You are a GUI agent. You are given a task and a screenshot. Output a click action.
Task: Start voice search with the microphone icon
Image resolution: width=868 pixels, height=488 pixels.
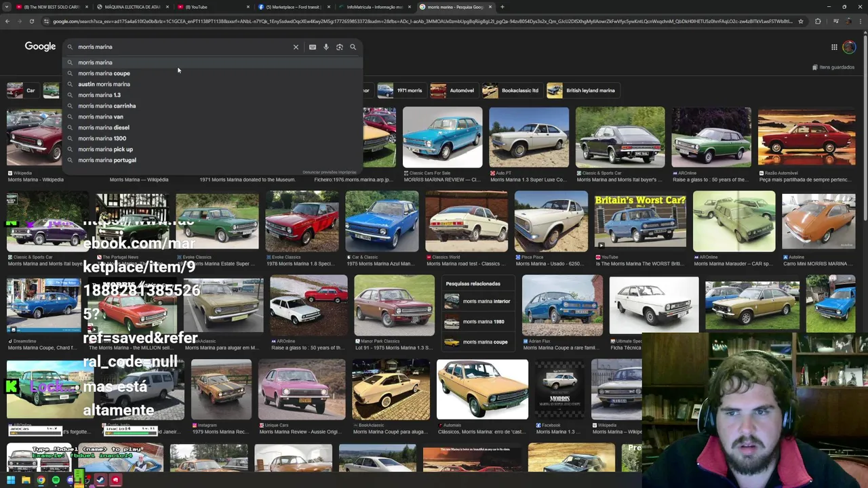(326, 47)
